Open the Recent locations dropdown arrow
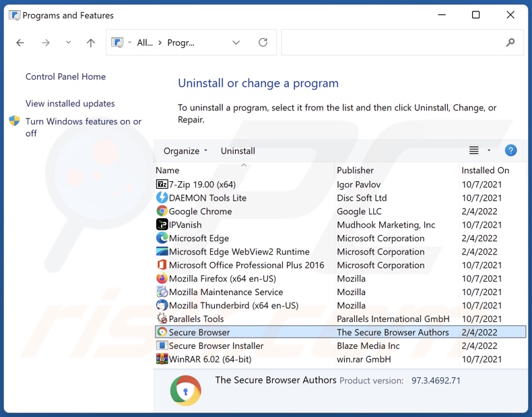 [68, 42]
